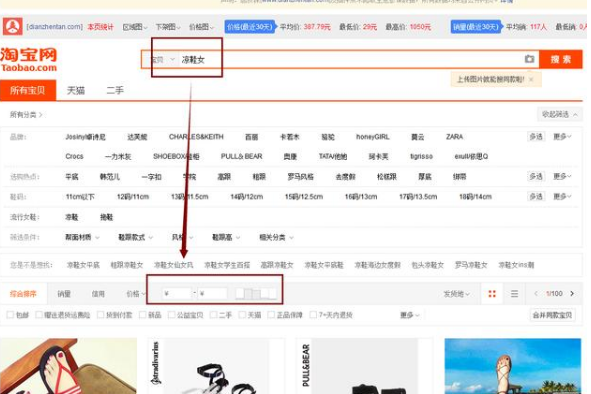Click 多选 in the 鞋码 row
The image size is (591, 394).
(x=536, y=196)
